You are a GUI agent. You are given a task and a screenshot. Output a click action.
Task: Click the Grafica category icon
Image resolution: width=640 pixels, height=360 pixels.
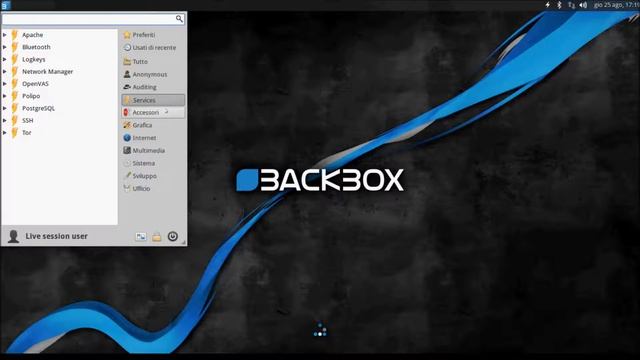click(127, 125)
